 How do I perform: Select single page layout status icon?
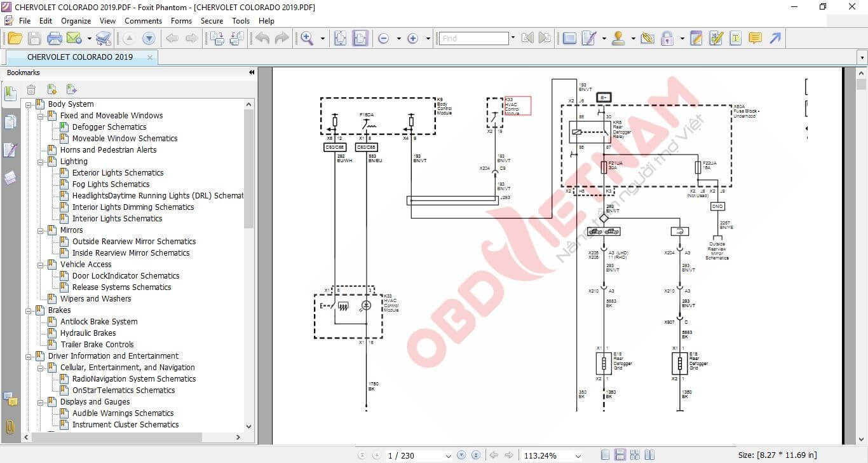[606, 455]
